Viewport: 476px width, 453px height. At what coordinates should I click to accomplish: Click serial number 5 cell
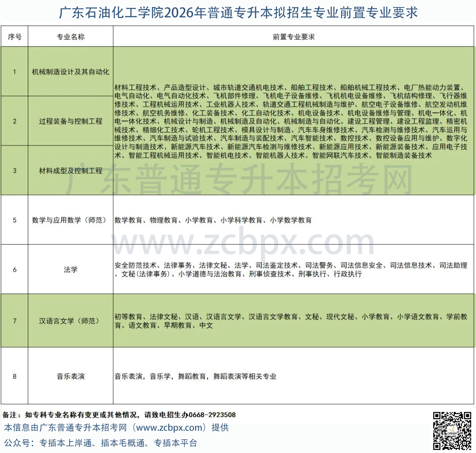click(15, 220)
